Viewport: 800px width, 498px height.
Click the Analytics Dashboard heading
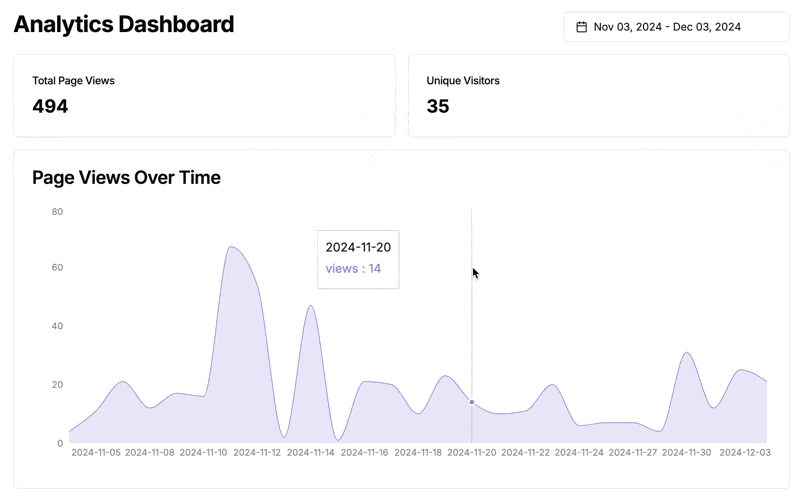pos(124,24)
